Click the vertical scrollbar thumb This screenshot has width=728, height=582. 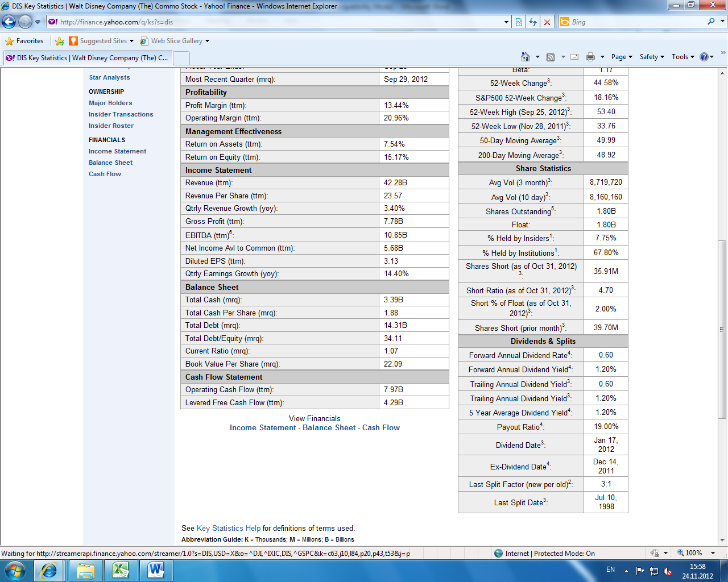[x=722, y=330]
